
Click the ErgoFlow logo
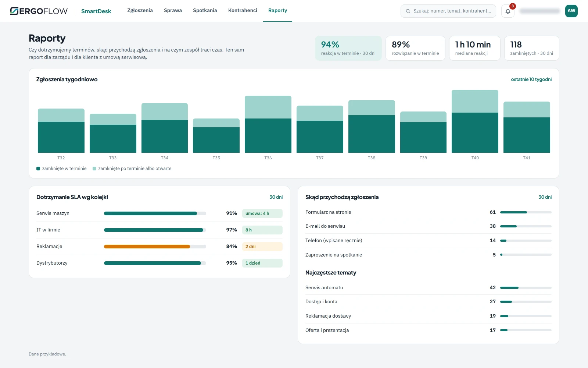[39, 11]
